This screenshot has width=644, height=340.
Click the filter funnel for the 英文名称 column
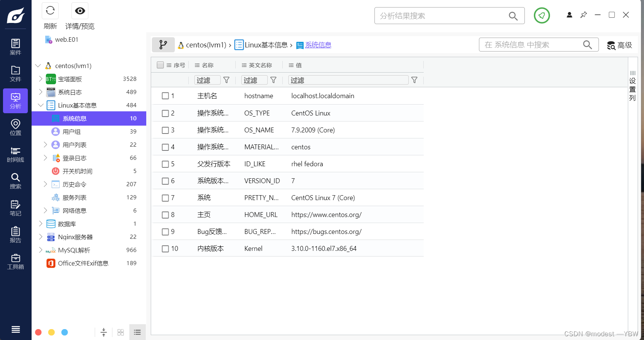[273, 80]
